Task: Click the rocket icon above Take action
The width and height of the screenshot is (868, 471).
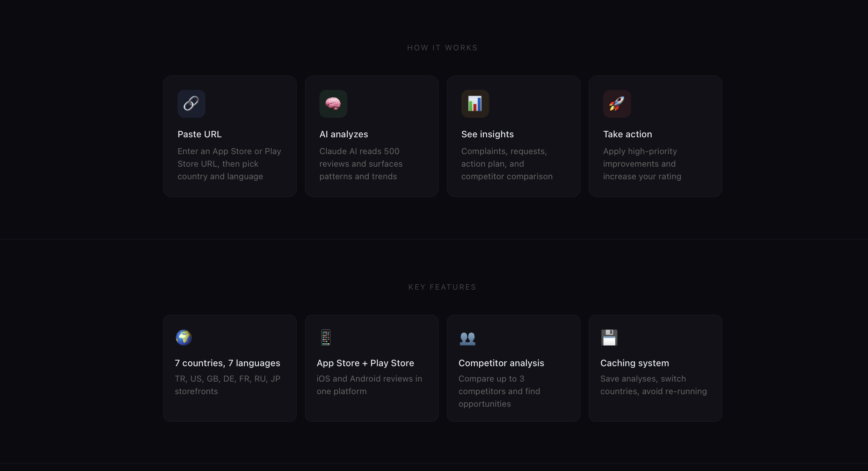Action: pyautogui.click(x=617, y=103)
